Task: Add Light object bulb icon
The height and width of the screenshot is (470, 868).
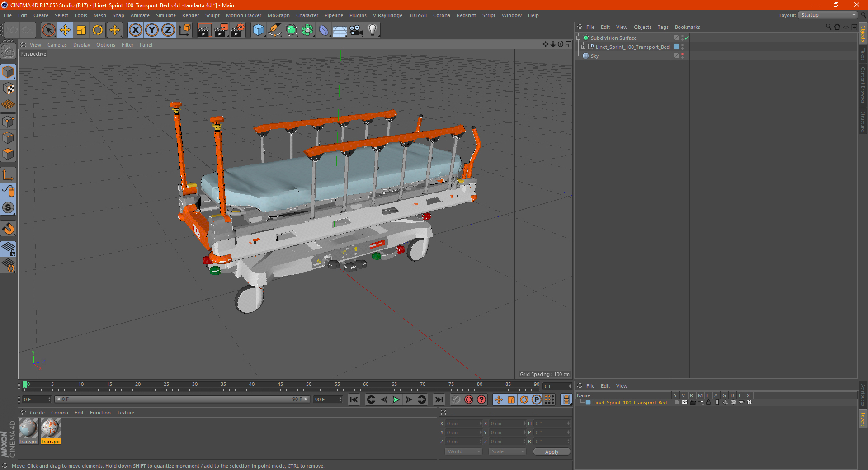Action: coord(373,30)
